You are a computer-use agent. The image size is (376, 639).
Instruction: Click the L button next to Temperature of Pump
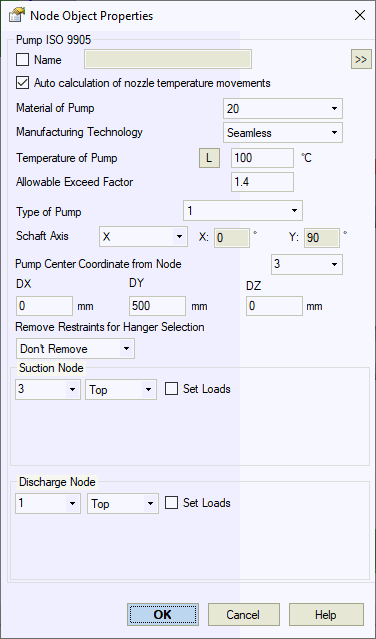point(209,158)
